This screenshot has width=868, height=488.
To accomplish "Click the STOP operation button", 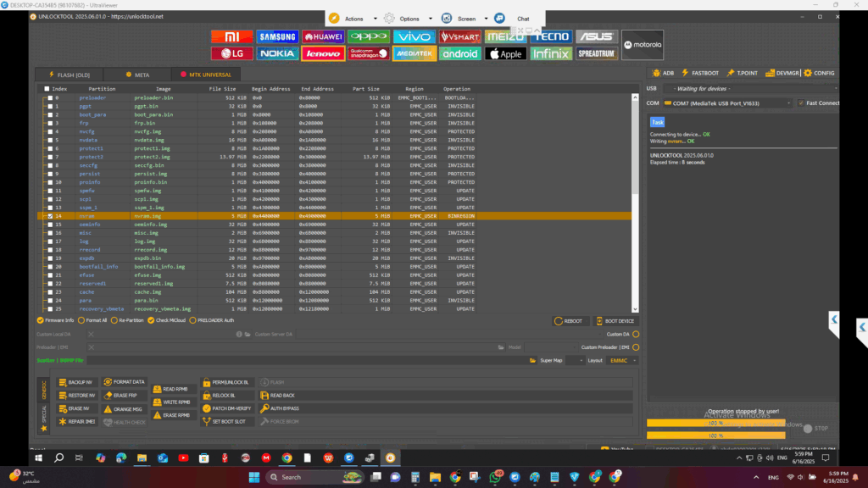I will 816,428.
